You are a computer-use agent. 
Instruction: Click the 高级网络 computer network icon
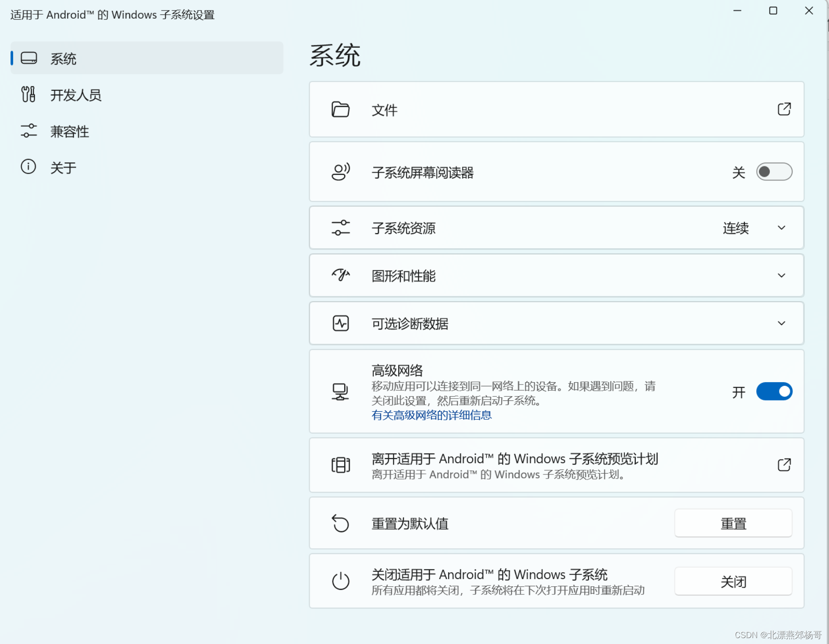(340, 392)
